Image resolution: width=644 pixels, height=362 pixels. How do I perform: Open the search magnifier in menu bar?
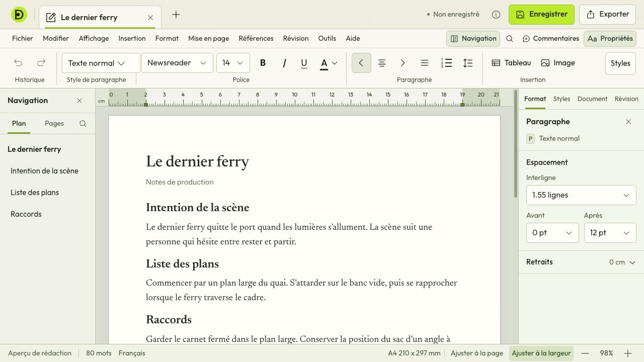tap(509, 39)
